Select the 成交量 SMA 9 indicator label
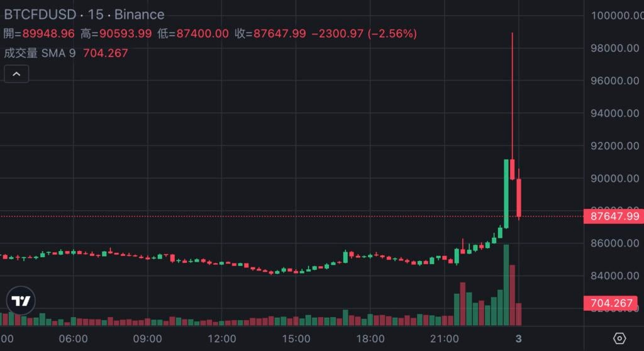The image size is (644, 351). (40, 53)
